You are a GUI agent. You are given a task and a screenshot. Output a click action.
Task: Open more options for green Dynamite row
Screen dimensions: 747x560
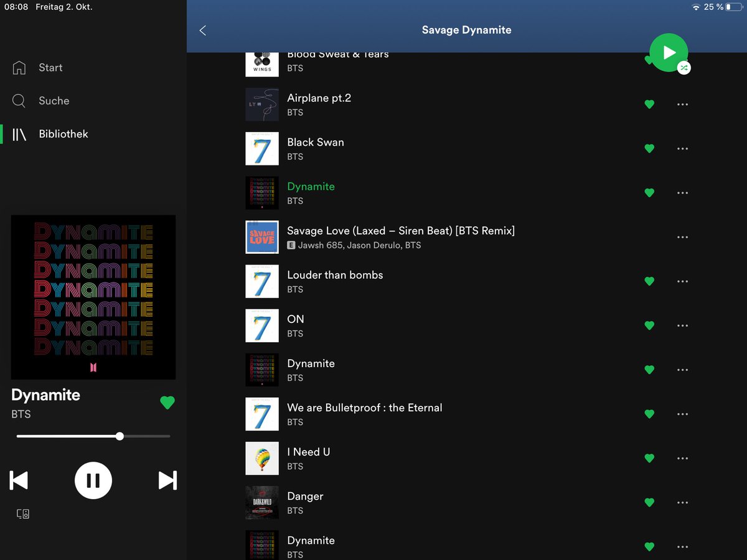click(x=682, y=193)
